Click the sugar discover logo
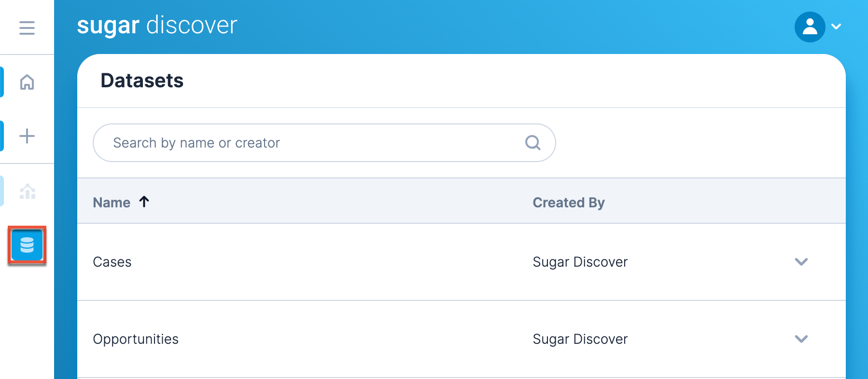 click(x=157, y=26)
